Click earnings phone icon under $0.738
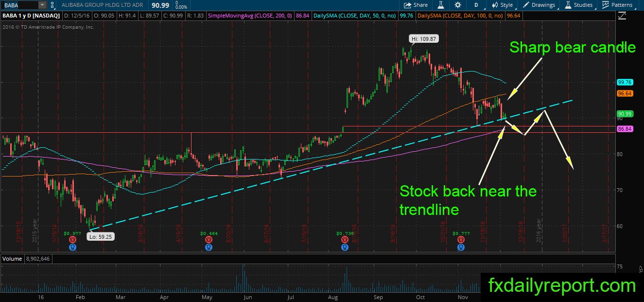 tap(345, 240)
